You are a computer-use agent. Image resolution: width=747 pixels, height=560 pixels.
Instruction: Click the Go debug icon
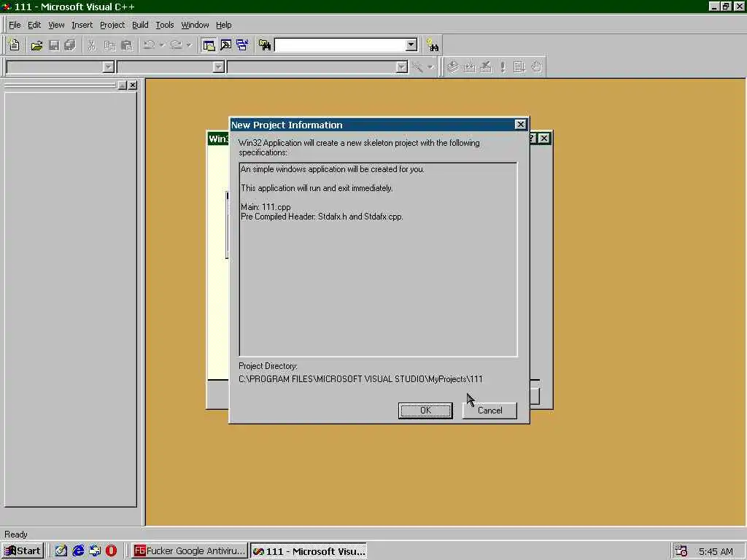coord(519,67)
